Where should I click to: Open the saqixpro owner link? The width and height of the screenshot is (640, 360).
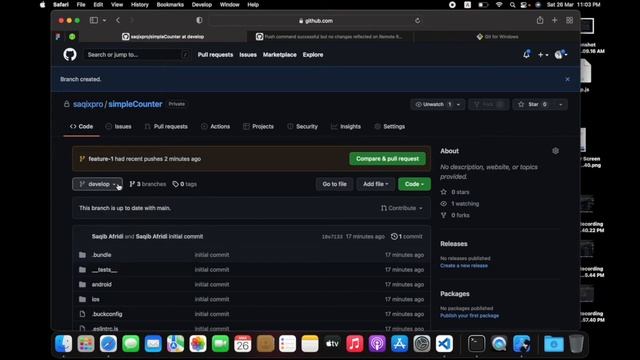[88, 104]
